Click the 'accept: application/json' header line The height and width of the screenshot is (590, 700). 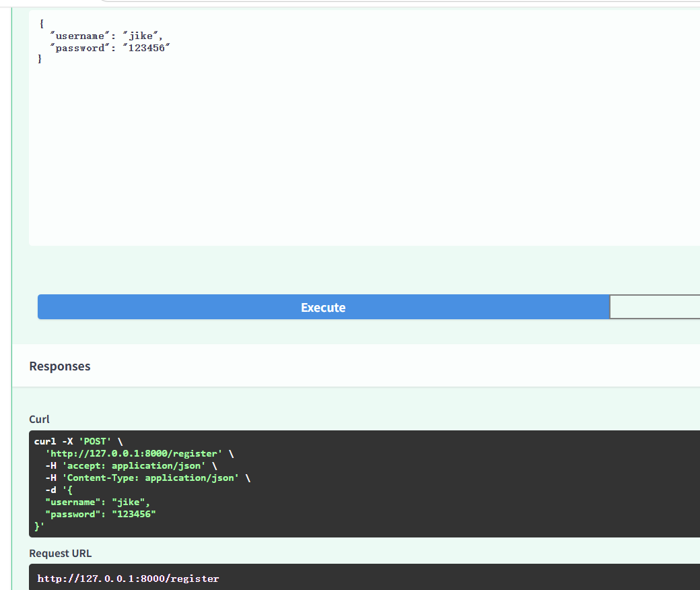point(131,466)
